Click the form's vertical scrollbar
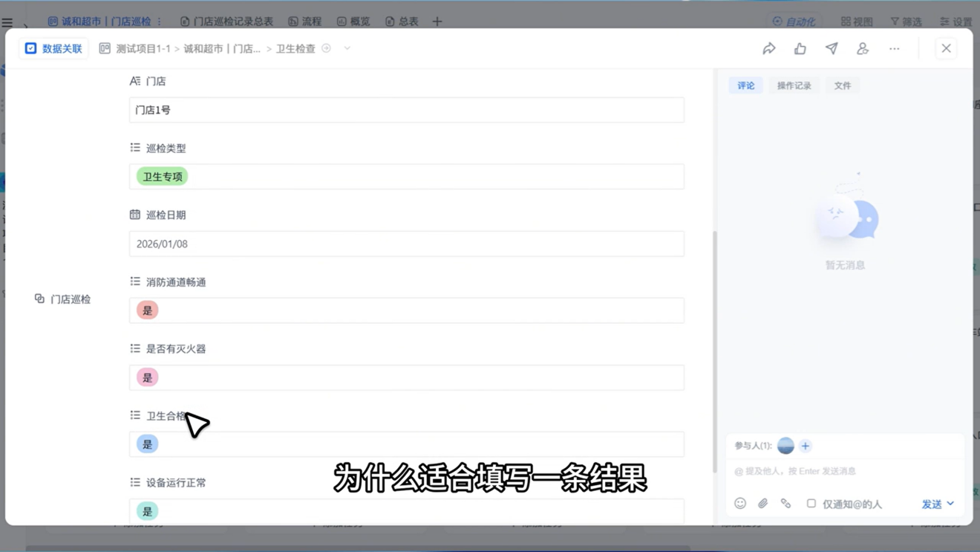The height and width of the screenshot is (552, 980). coord(715,351)
